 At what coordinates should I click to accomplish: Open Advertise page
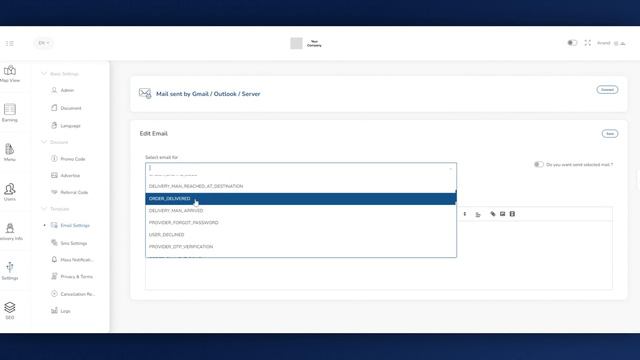(x=66, y=176)
